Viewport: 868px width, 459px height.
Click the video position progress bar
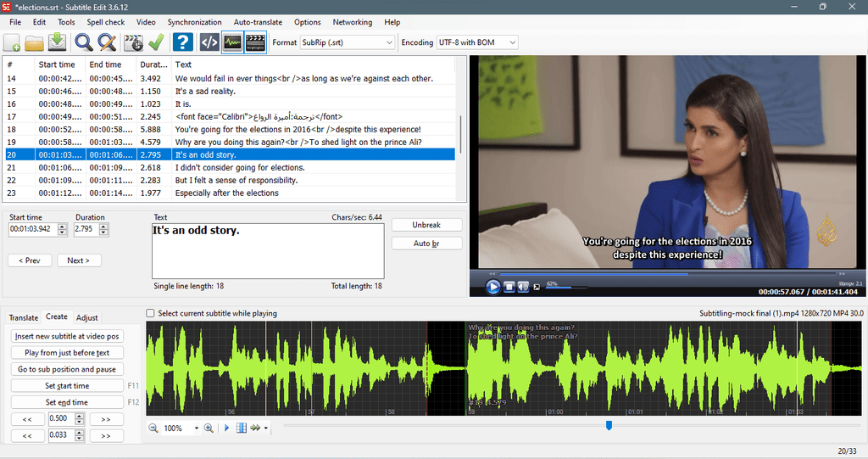coord(667,274)
